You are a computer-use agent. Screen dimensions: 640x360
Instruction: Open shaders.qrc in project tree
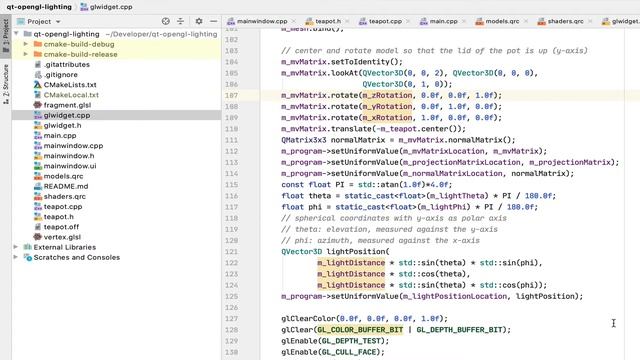point(64,196)
